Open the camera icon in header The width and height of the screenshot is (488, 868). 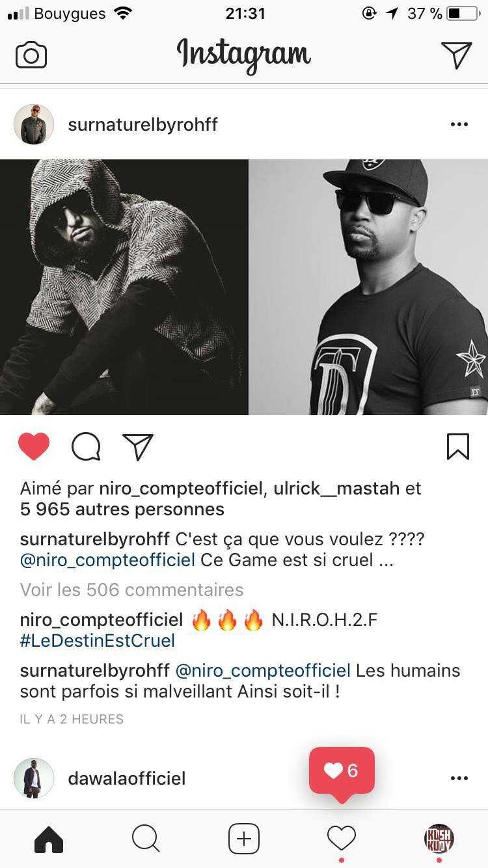pyautogui.click(x=31, y=55)
